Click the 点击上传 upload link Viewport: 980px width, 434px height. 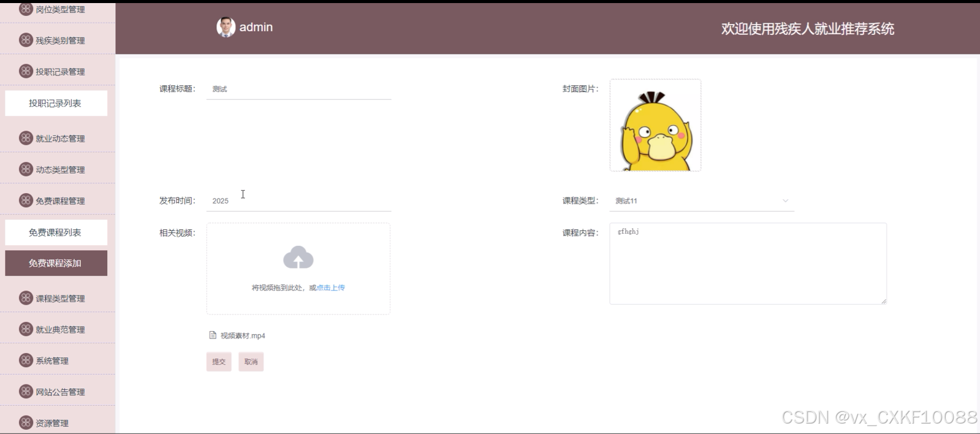pyautogui.click(x=330, y=287)
